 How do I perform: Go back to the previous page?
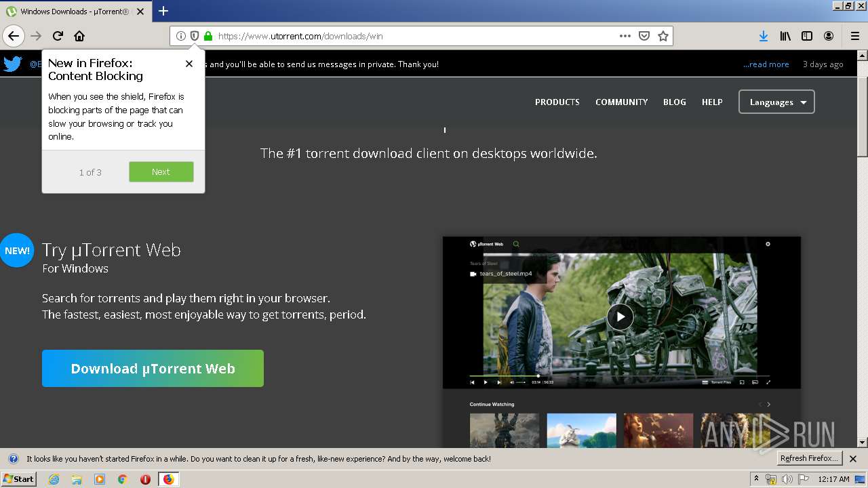coord(14,36)
